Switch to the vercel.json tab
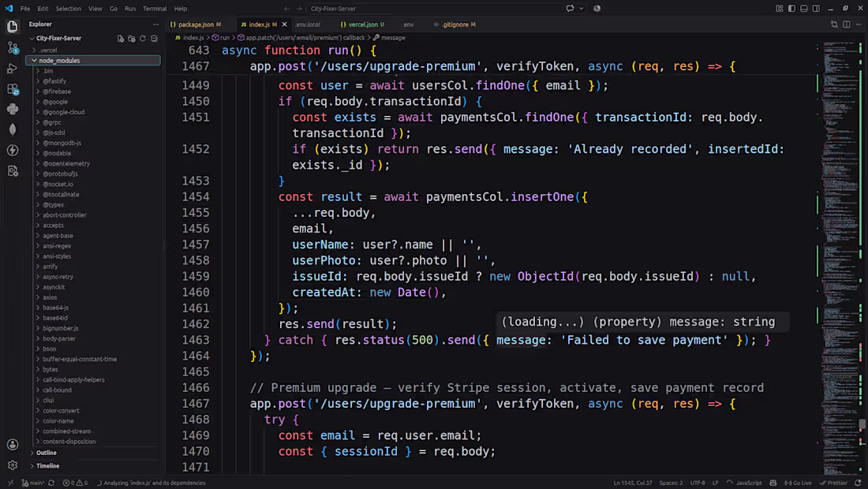868x489 pixels. pos(363,24)
